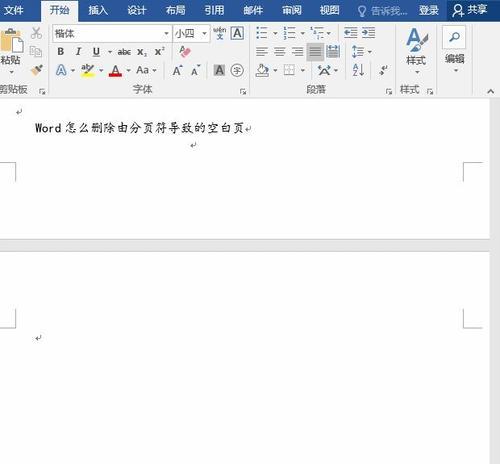The height and width of the screenshot is (464, 500).
Task: Click the bullet list icon
Action: tap(262, 33)
